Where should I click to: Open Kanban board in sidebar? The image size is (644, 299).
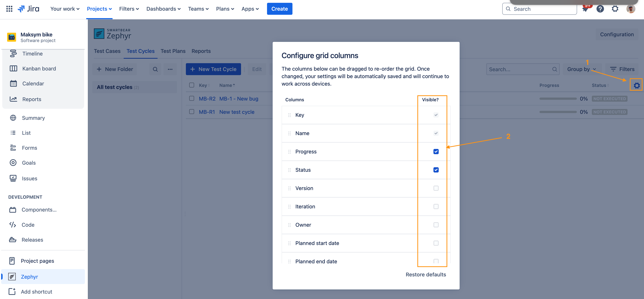click(39, 68)
